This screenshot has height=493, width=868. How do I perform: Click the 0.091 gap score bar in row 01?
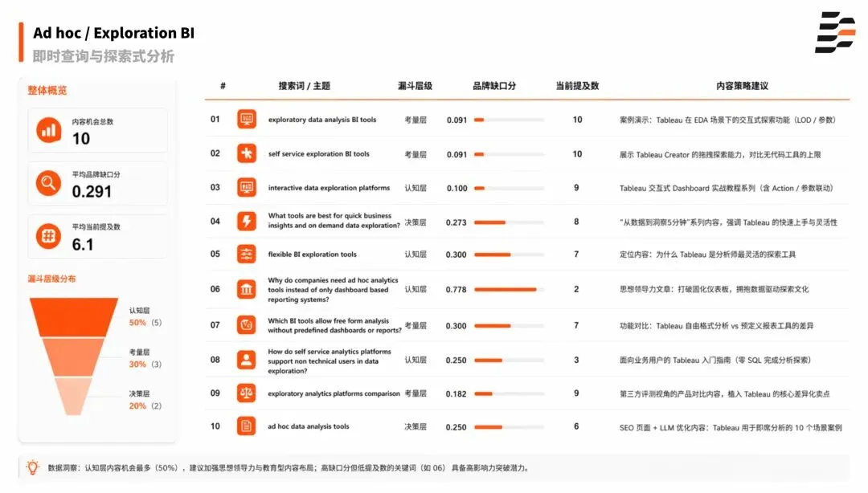pyautogui.click(x=510, y=120)
